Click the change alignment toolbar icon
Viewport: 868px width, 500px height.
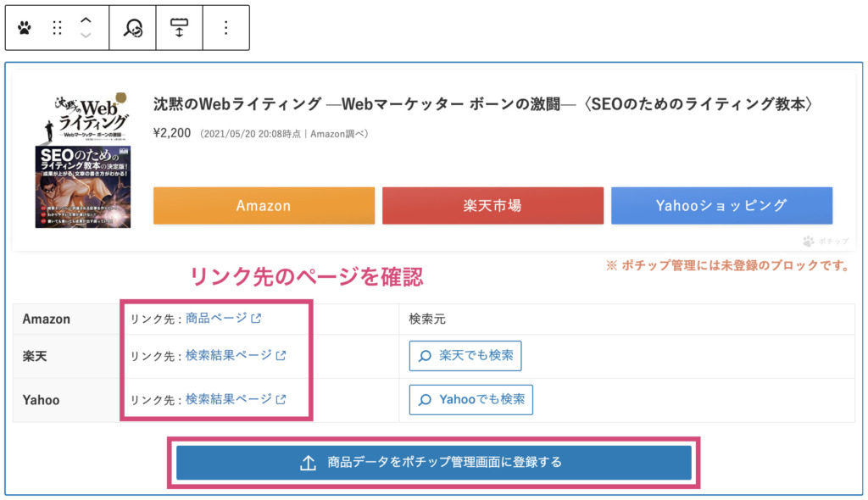(179, 28)
